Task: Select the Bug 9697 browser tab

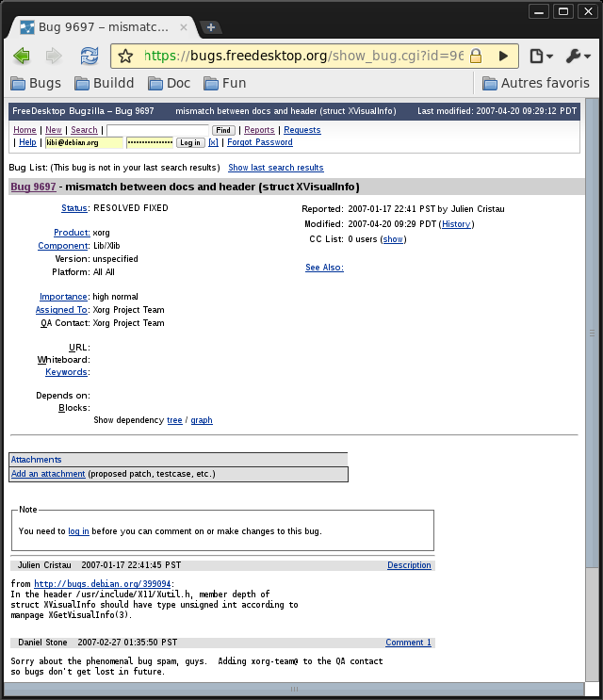Action: (x=103, y=27)
